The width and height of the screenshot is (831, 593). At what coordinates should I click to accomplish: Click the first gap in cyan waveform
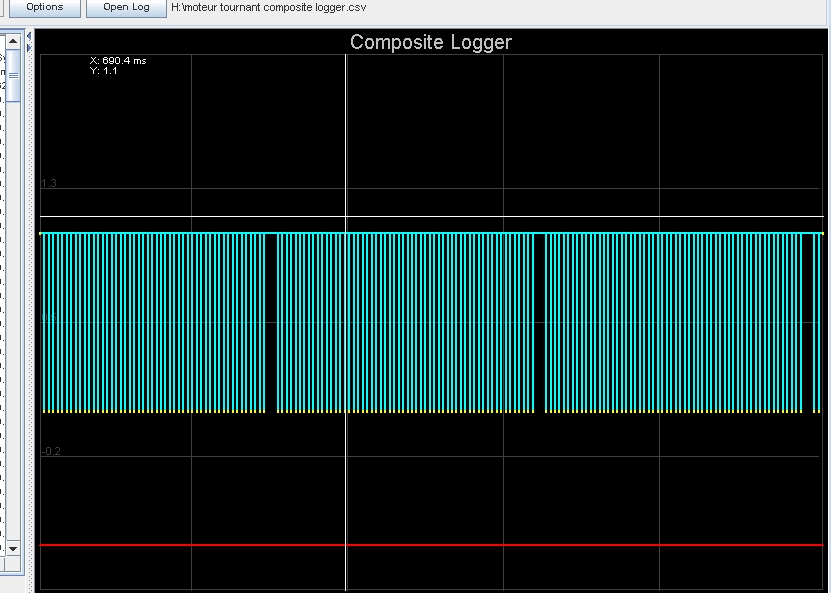[x=271, y=322]
